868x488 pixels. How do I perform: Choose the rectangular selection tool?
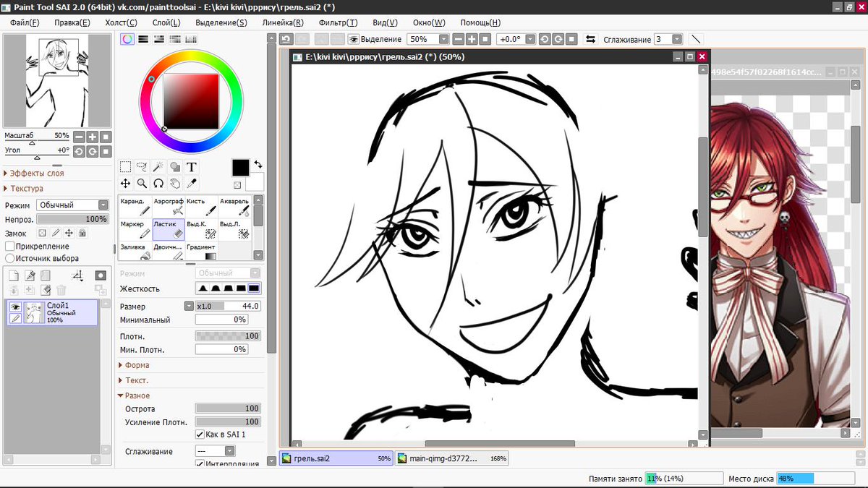click(x=126, y=167)
